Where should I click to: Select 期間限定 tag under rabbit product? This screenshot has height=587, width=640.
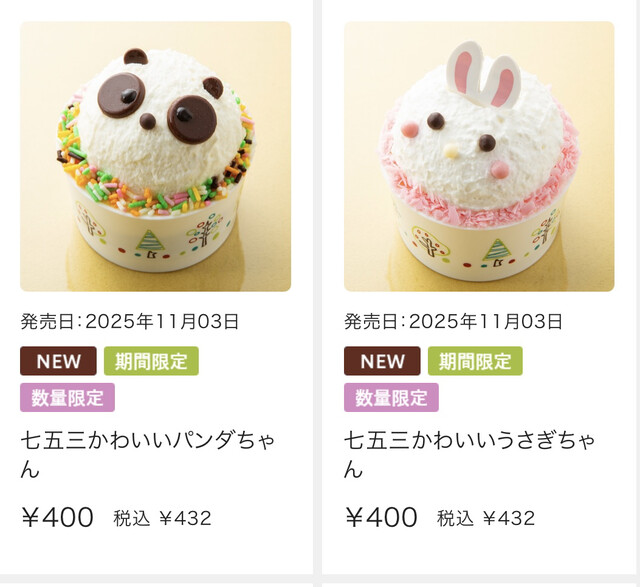click(475, 361)
